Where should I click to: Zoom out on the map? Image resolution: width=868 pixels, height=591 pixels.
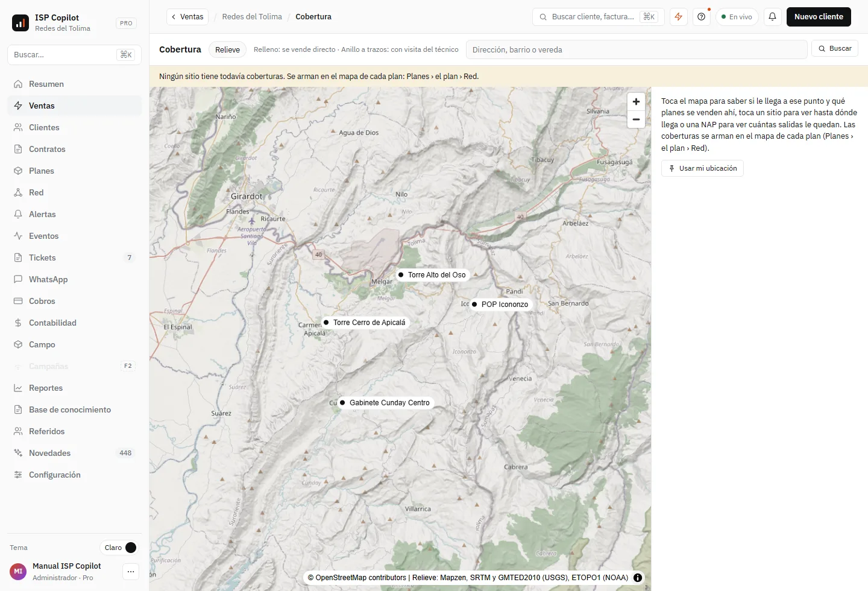[636, 119]
